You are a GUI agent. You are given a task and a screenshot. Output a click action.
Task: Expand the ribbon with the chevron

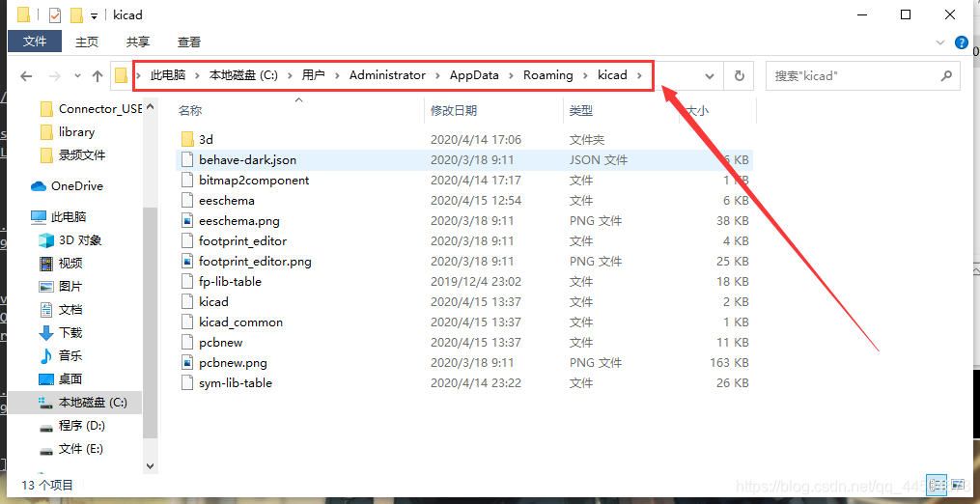click(940, 42)
